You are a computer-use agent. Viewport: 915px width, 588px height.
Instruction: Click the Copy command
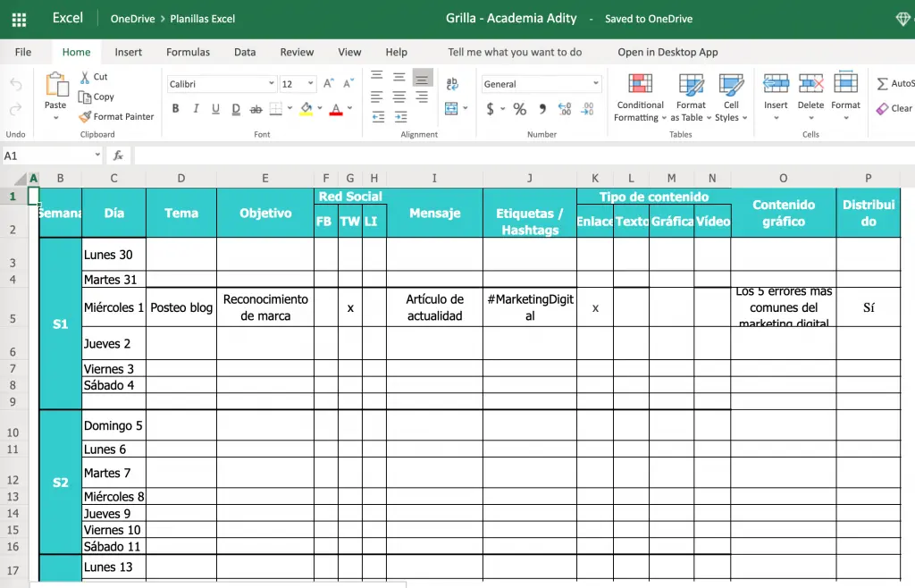coord(97,97)
